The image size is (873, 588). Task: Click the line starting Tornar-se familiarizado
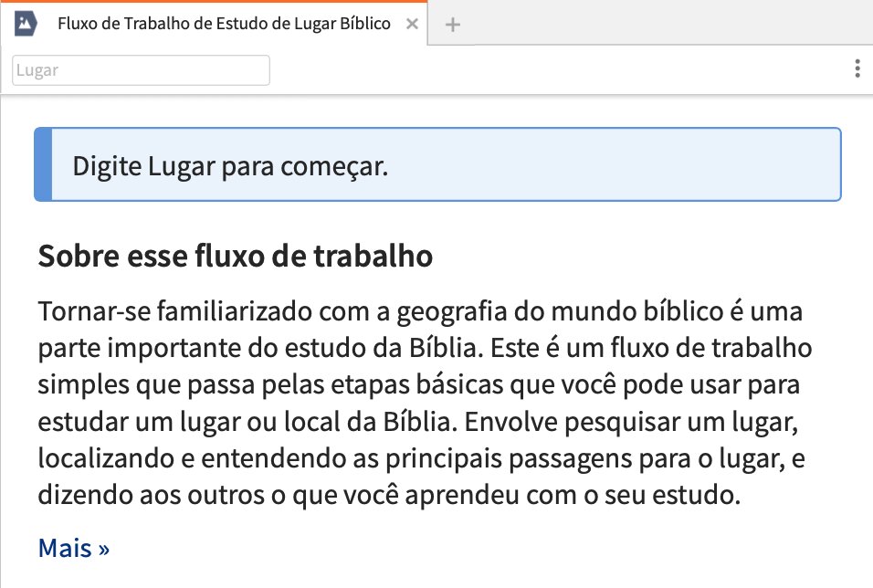pyautogui.click(x=420, y=311)
